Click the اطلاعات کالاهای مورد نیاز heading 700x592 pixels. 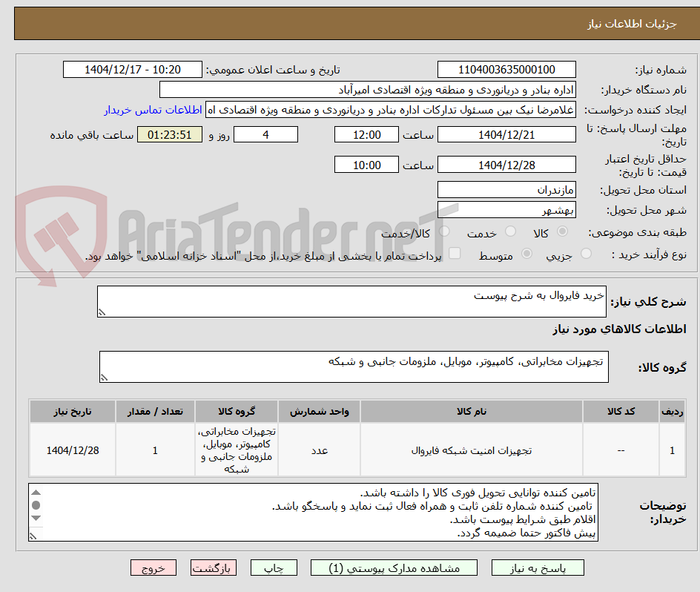619,329
